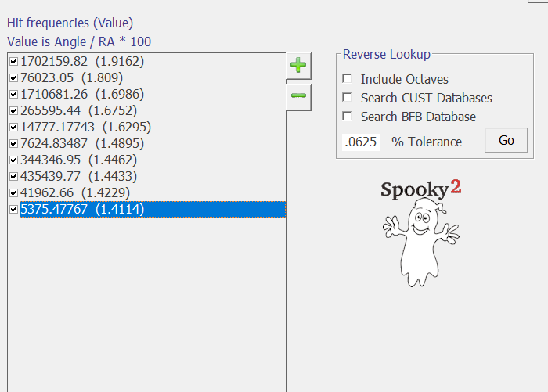Enable the Include Octaves checkbox

[x=347, y=79]
